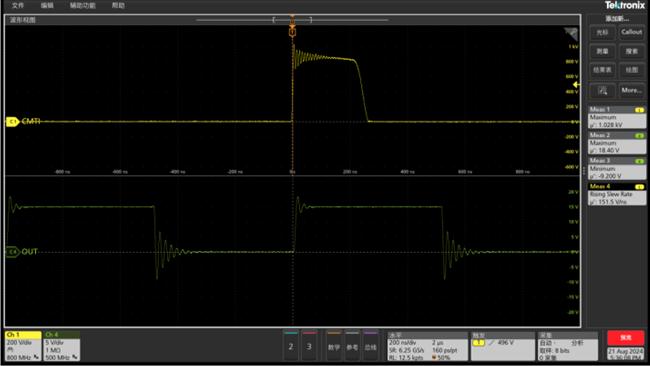Screen dimensions: 650x366
Task: Click the More... button
Action: coord(631,90)
